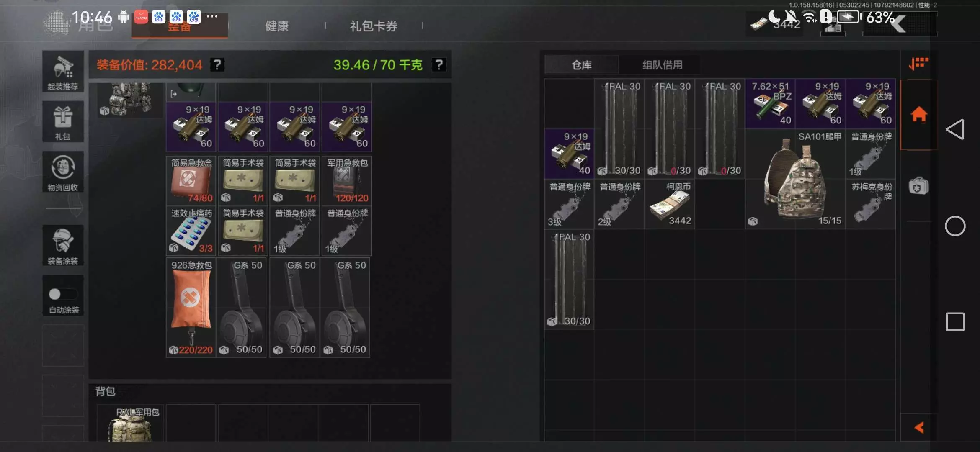Open the 礼包卡券 gift vouchers tab
The height and width of the screenshot is (452, 980).
[374, 26]
